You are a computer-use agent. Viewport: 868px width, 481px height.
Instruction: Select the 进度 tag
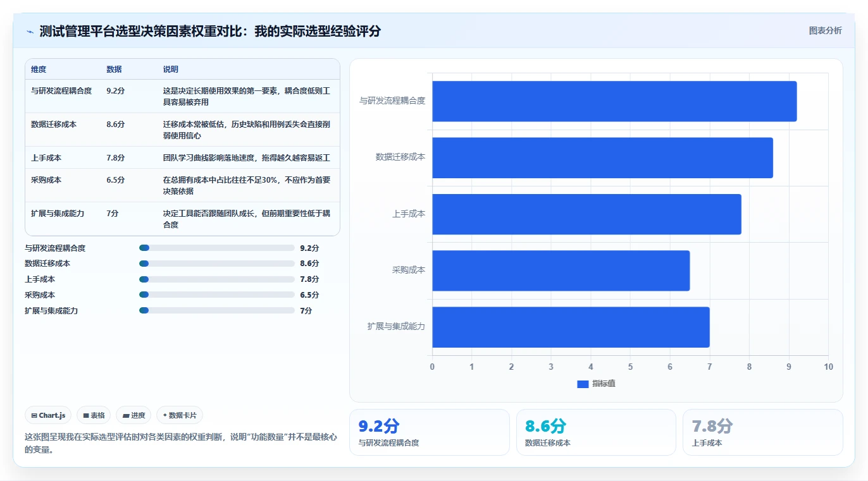pos(133,415)
